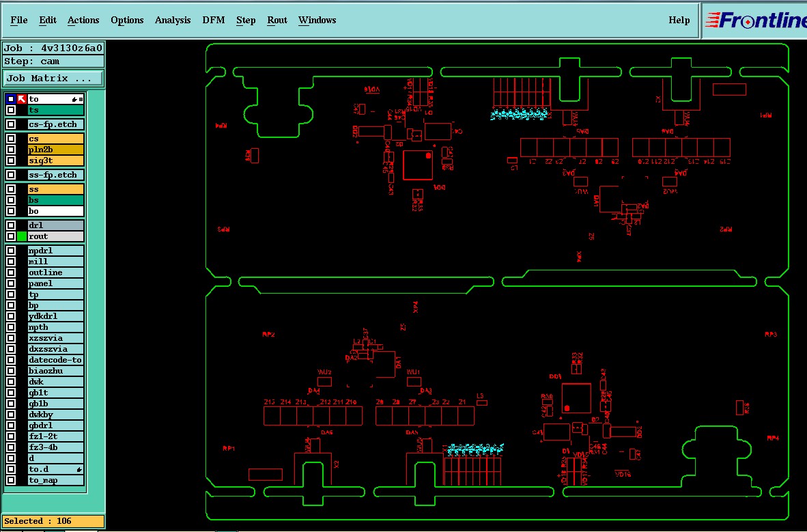Select the 'to_map' layer name
The width and height of the screenshot is (807, 532).
pyautogui.click(x=55, y=480)
